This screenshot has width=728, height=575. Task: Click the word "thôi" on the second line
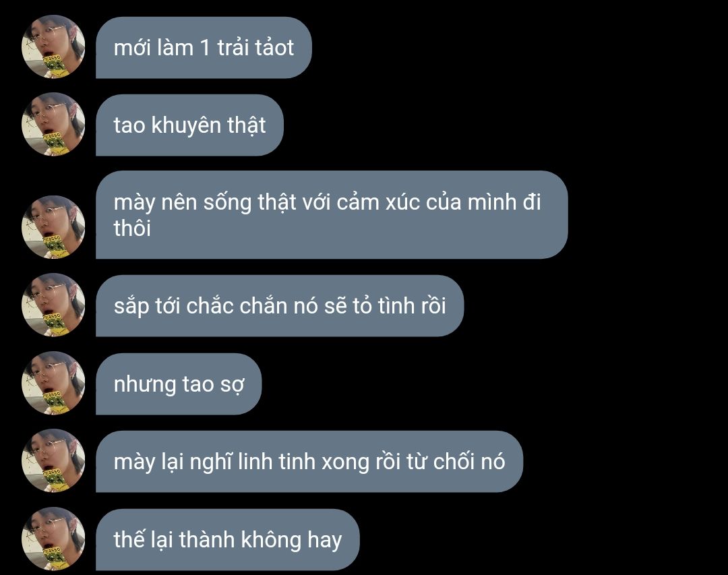coord(132,229)
